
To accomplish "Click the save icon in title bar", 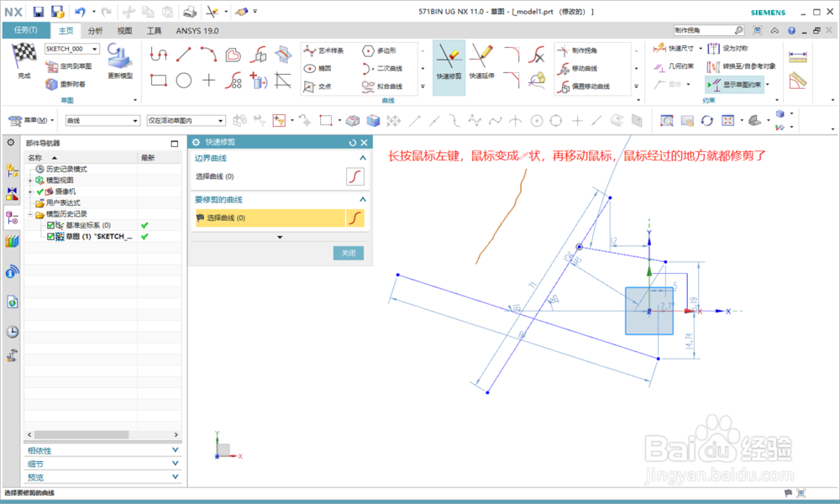I will pos(39,12).
